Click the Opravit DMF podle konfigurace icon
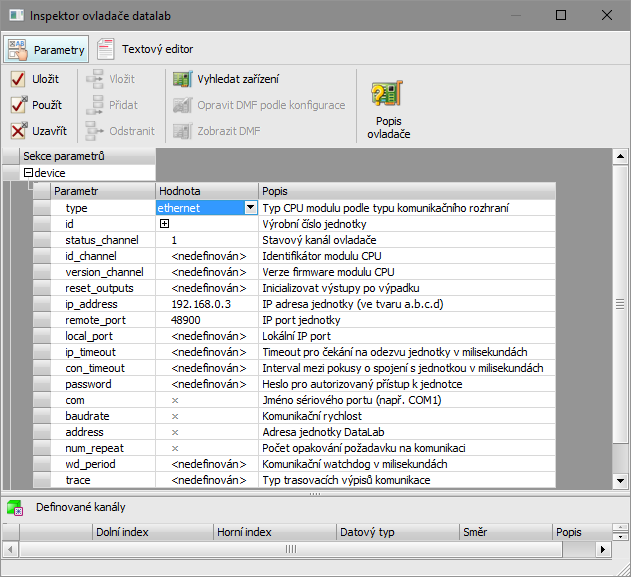The height and width of the screenshot is (577, 631). (x=183, y=105)
